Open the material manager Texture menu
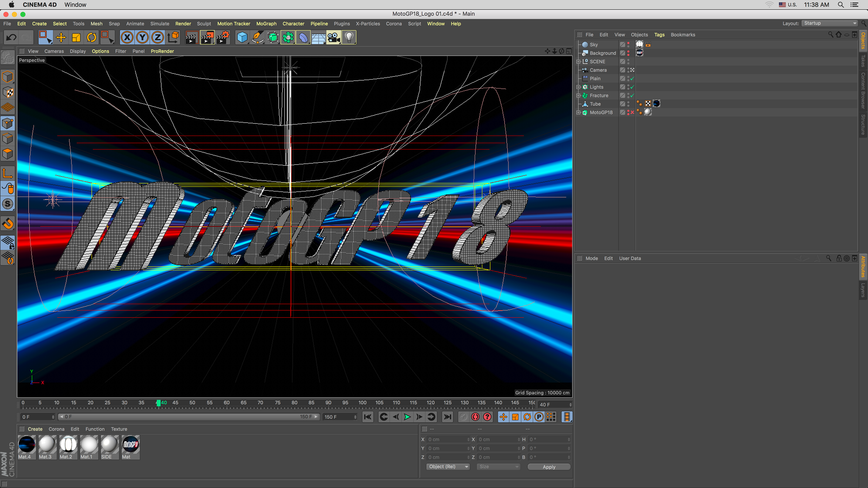Screen dimensions: 868x488 pyautogui.click(x=119, y=429)
